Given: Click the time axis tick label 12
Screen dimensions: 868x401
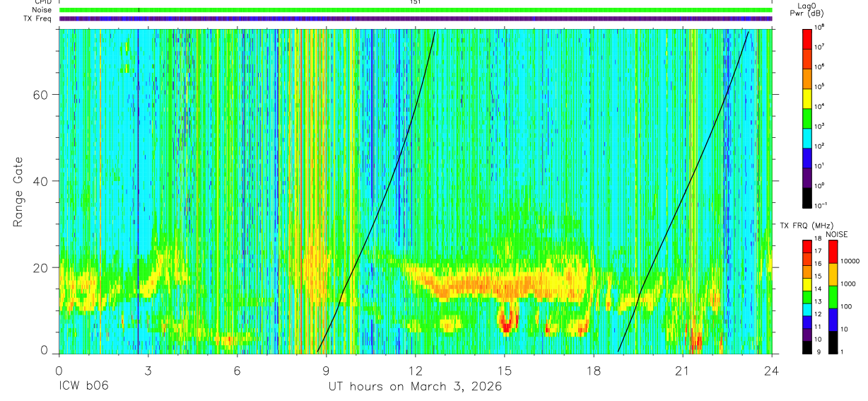Looking at the screenshot, I should tap(416, 370).
